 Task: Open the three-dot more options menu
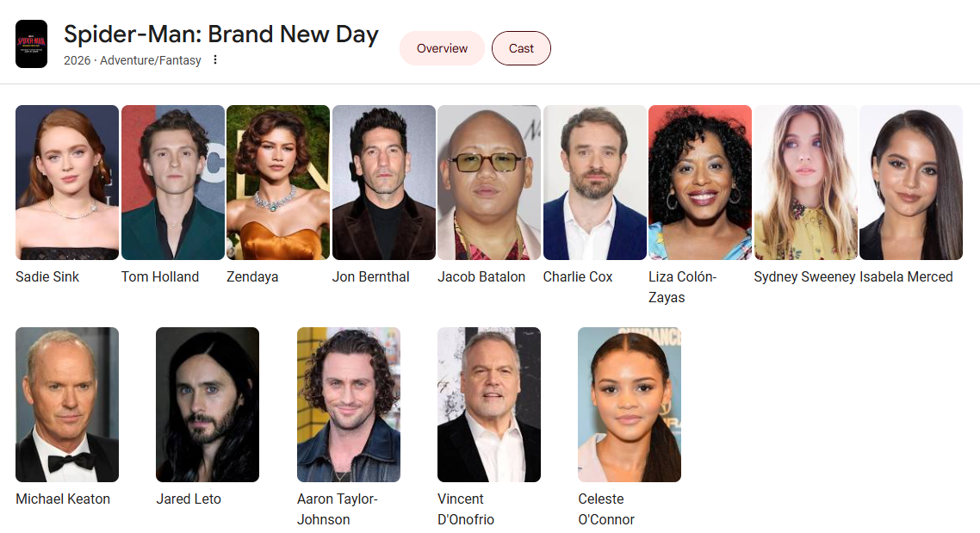(215, 60)
